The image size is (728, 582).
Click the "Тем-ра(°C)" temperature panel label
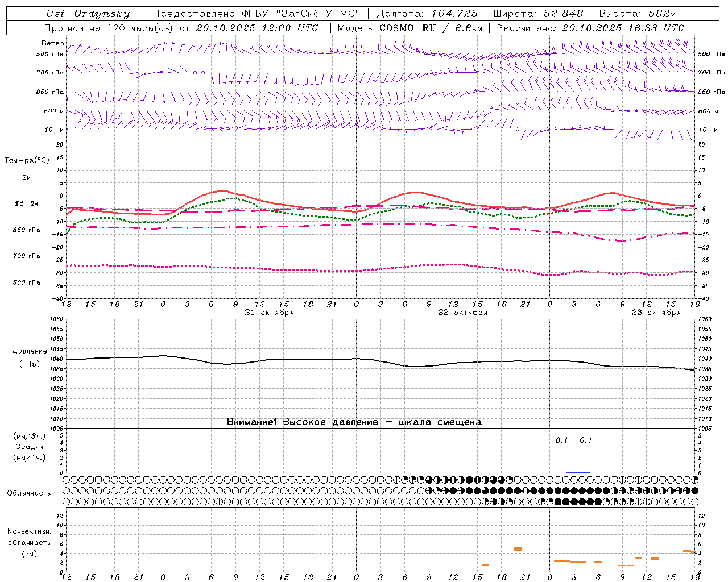coord(27,161)
